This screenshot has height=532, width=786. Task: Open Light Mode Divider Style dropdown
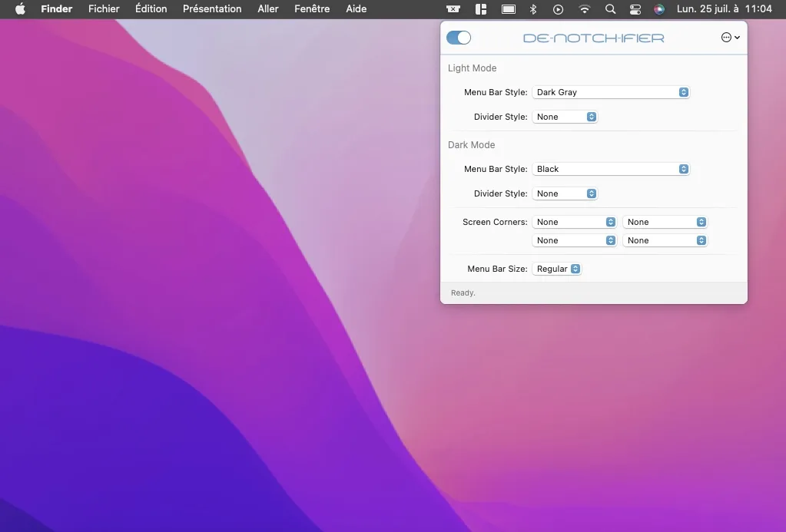(x=565, y=117)
